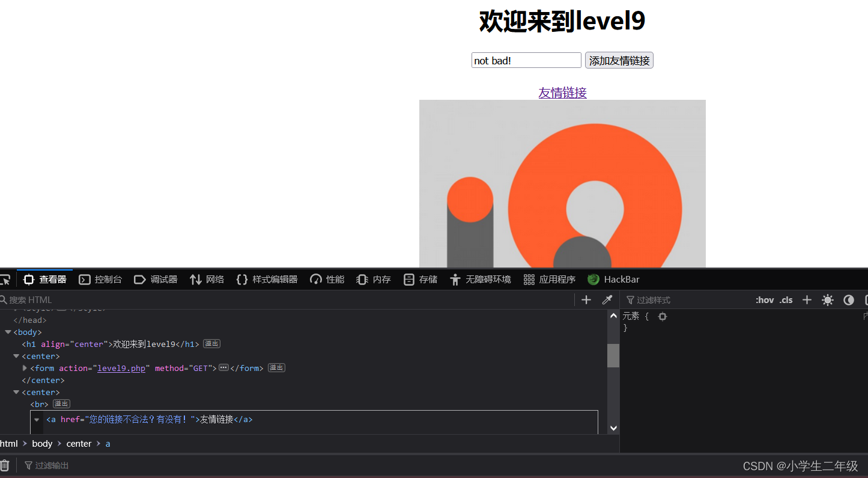The width and height of the screenshot is (868, 478).
Task: Expand the form level9.php node
Action: 25,368
